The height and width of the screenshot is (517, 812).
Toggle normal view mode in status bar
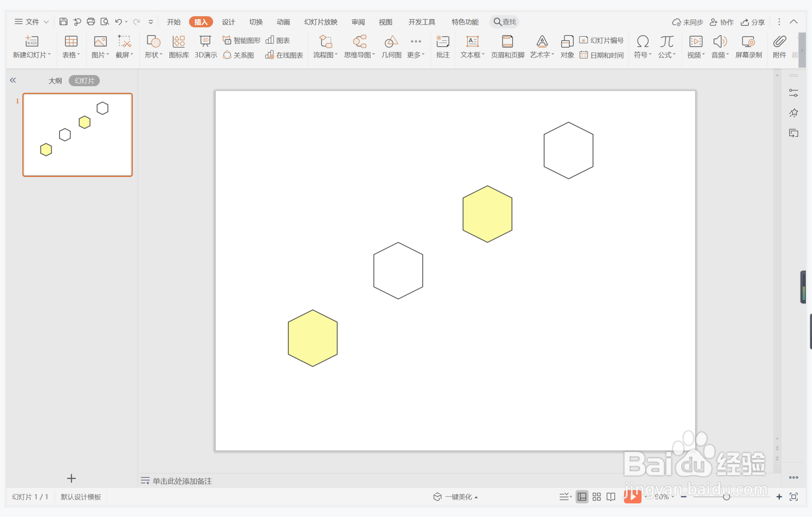coord(582,497)
